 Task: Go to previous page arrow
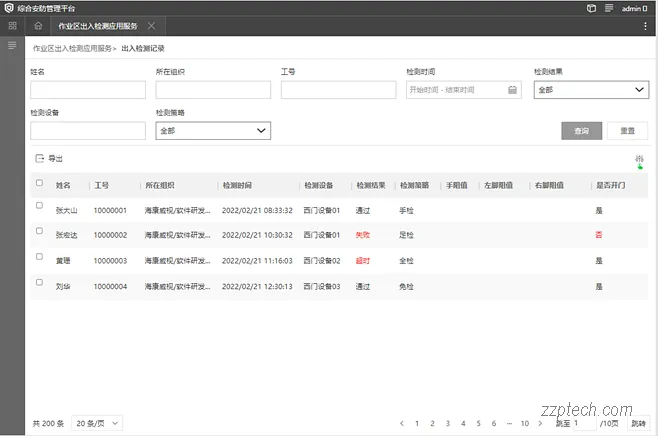coord(402,423)
